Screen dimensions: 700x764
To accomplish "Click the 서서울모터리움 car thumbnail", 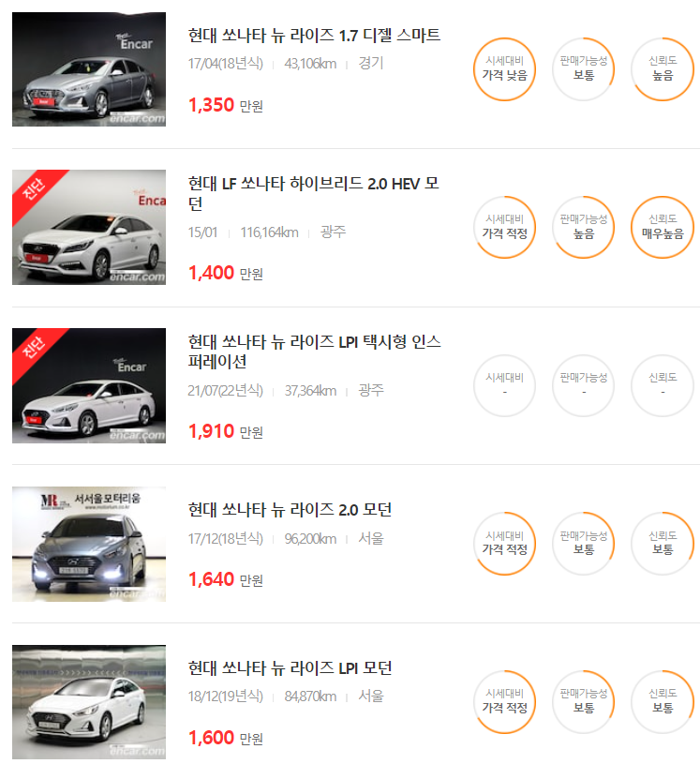I will click(x=89, y=544).
